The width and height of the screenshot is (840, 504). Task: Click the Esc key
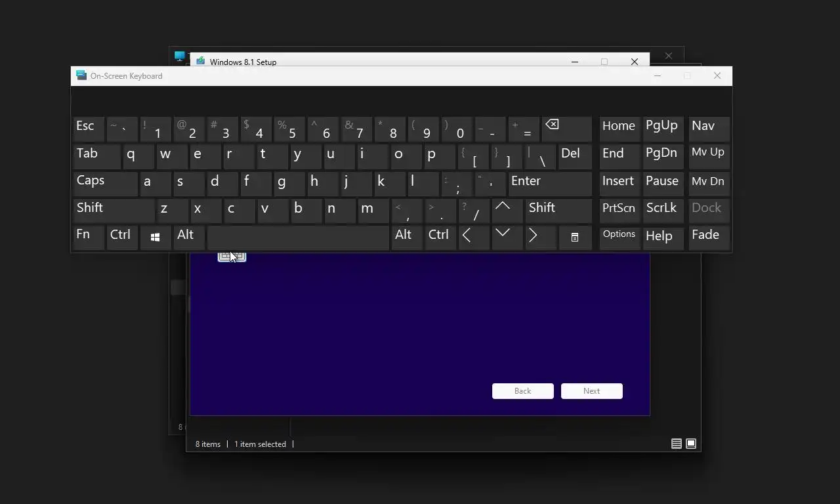pos(89,129)
